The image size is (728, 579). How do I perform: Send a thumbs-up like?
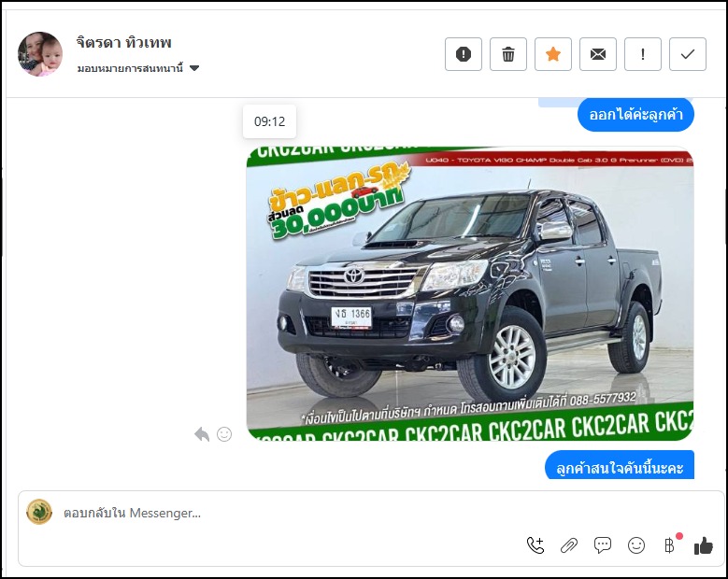click(x=704, y=545)
